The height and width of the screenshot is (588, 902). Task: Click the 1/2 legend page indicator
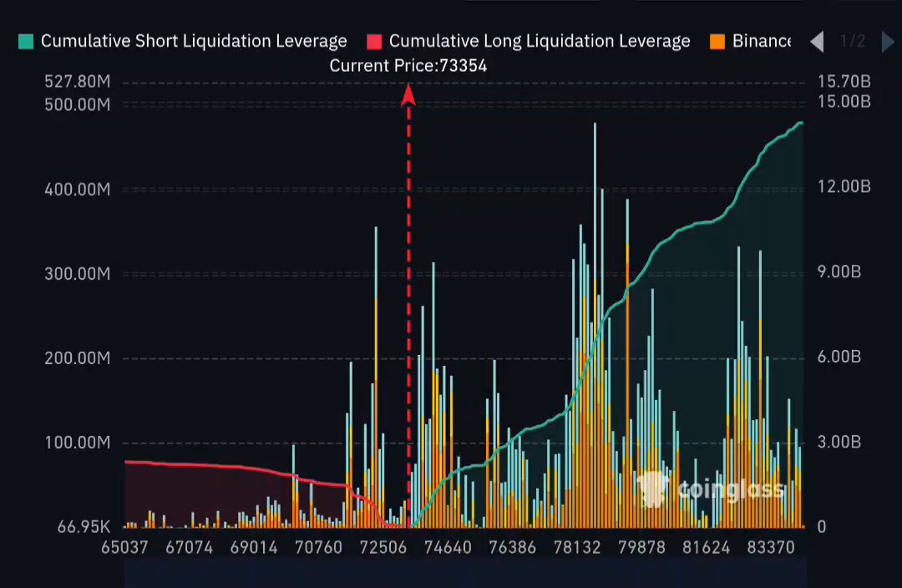click(853, 42)
